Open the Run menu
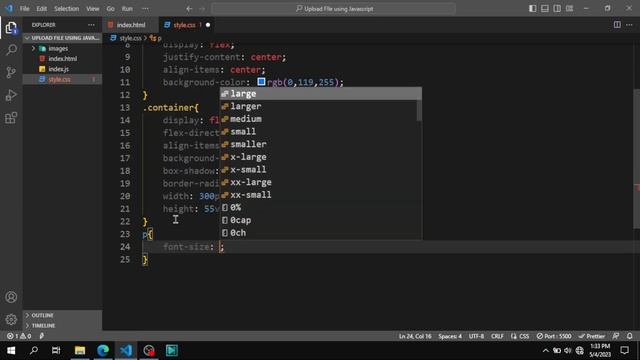 pyautogui.click(x=127, y=9)
